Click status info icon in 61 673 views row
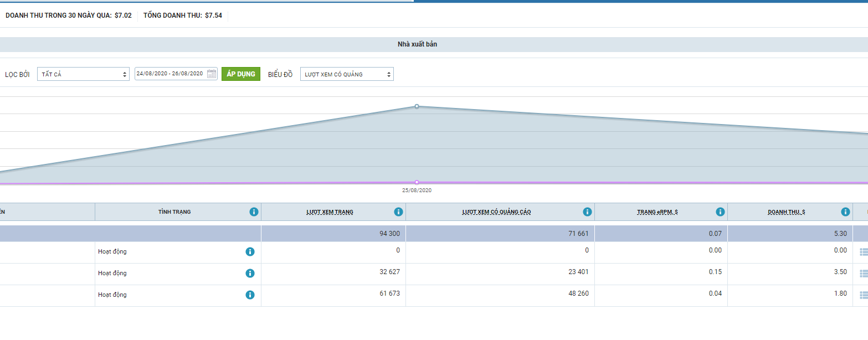This screenshot has height=340, width=868. [x=250, y=295]
